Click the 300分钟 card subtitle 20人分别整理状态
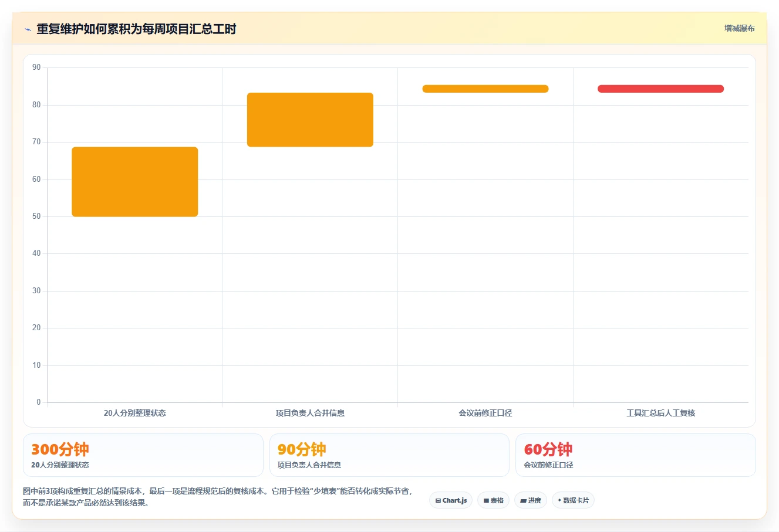 [x=60, y=465]
